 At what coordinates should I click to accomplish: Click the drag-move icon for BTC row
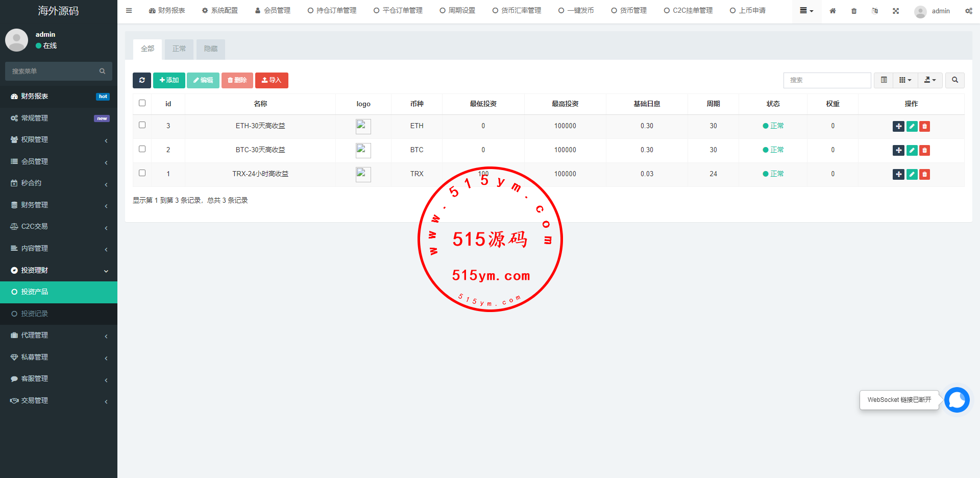tap(898, 150)
